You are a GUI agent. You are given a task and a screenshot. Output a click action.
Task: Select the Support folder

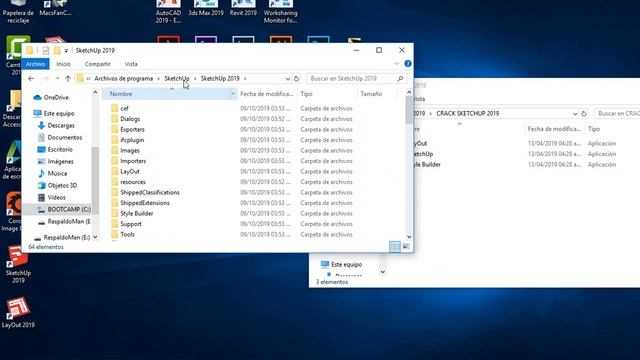[x=131, y=224]
